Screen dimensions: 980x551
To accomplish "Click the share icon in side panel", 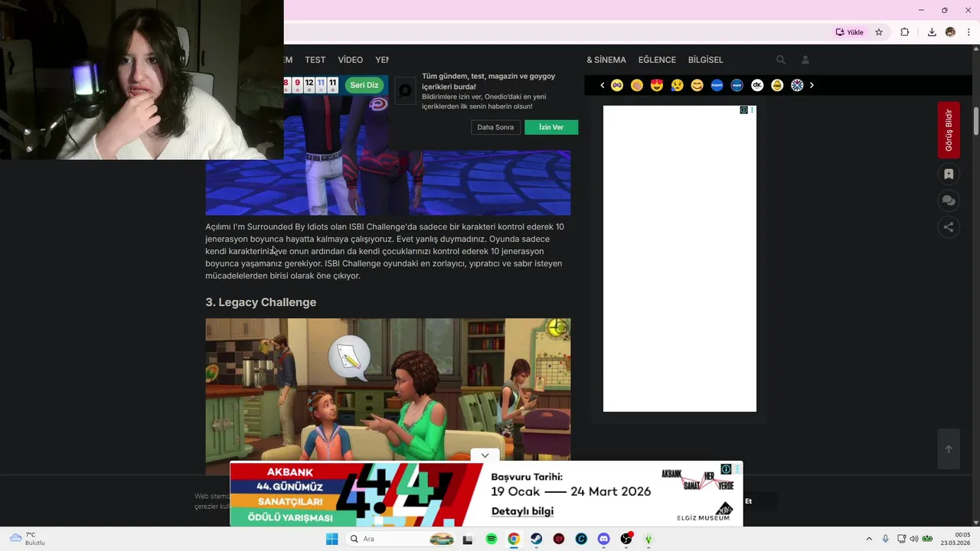I will pos(949,227).
